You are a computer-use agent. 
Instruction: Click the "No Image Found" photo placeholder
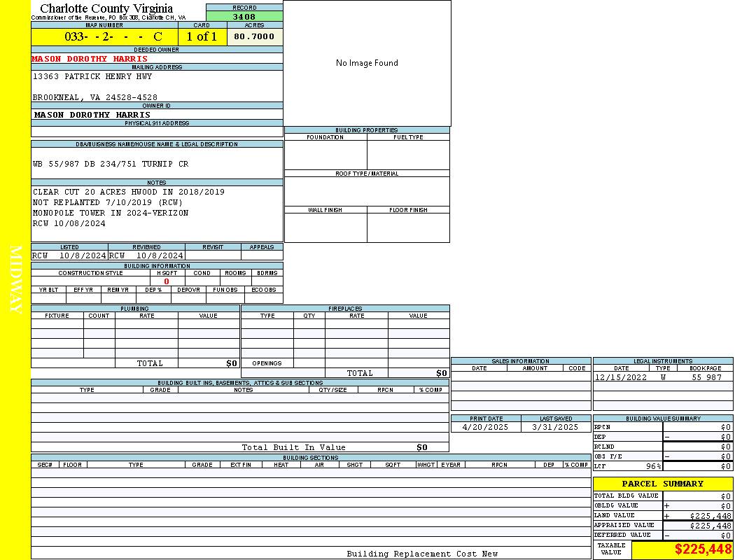(367, 63)
